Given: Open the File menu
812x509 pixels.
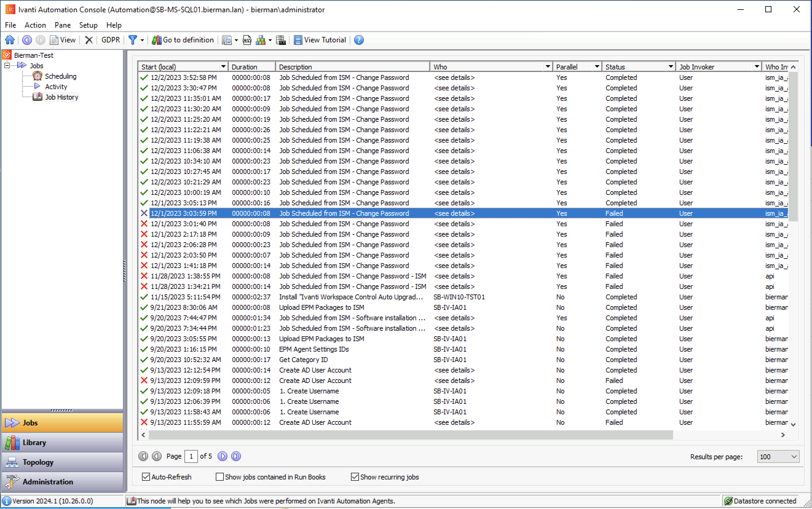Looking at the screenshot, I should (10, 25).
